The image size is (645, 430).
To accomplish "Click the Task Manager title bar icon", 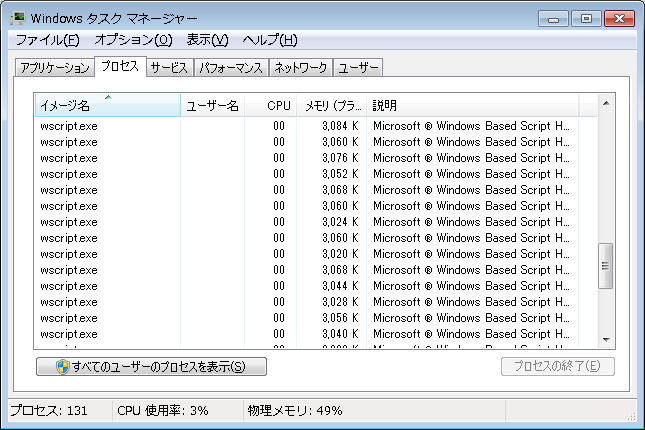I will coord(18,19).
